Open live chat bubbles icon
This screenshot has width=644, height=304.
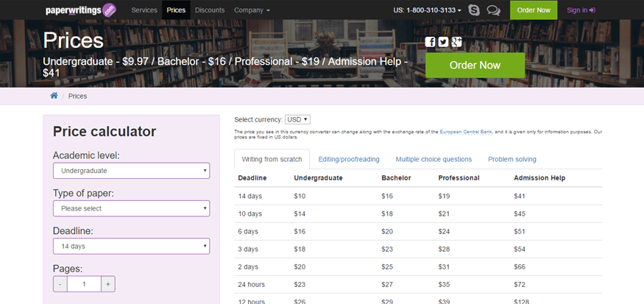pos(493,10)
